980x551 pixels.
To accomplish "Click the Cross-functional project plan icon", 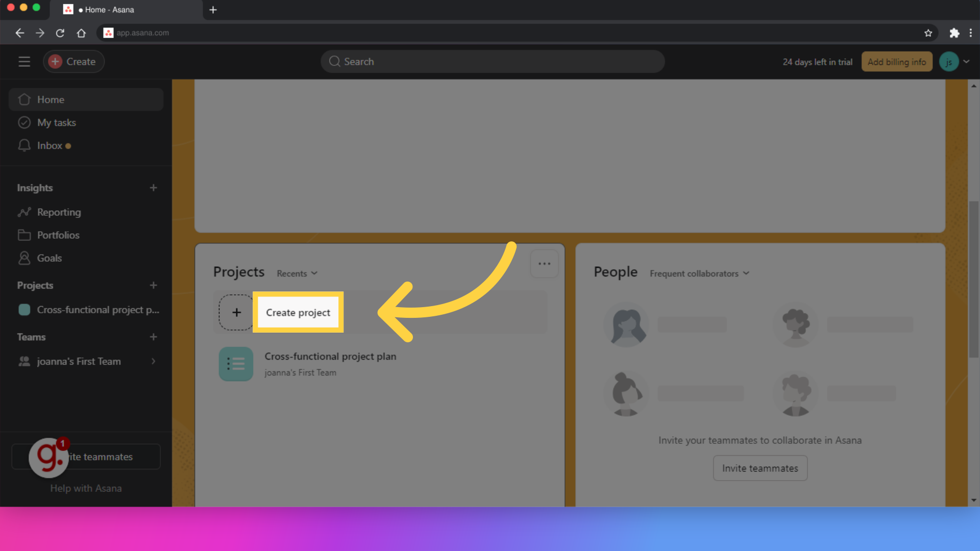I will click(236, 363).
